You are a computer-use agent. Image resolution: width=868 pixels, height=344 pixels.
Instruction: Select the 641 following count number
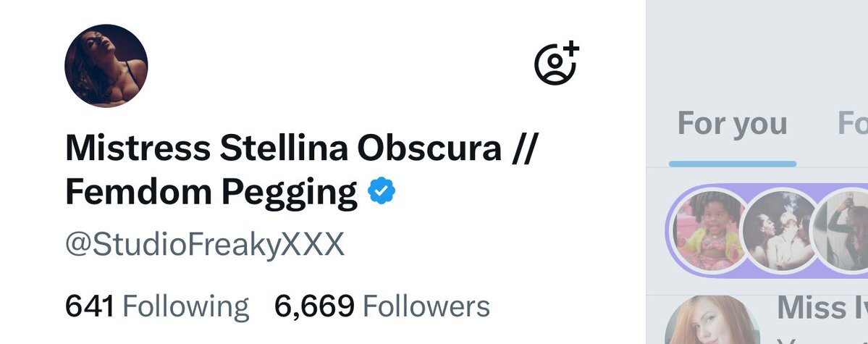pyautogui.click(x=90, y=306)
